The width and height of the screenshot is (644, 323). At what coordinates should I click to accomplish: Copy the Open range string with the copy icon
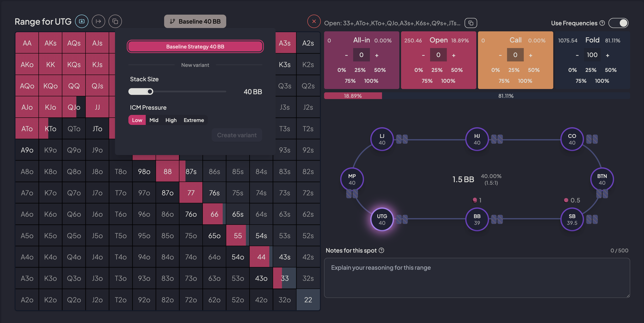(x=470, y=23)
